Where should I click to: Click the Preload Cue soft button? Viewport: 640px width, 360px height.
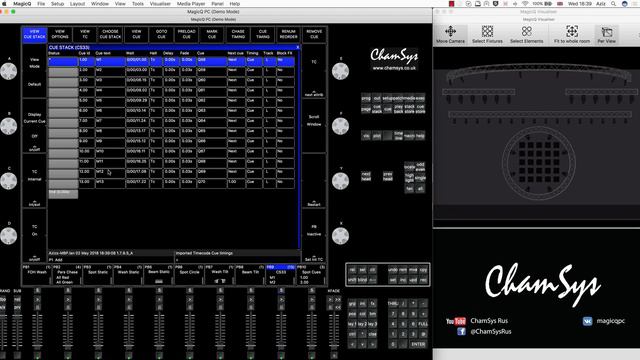pos(187,34)
